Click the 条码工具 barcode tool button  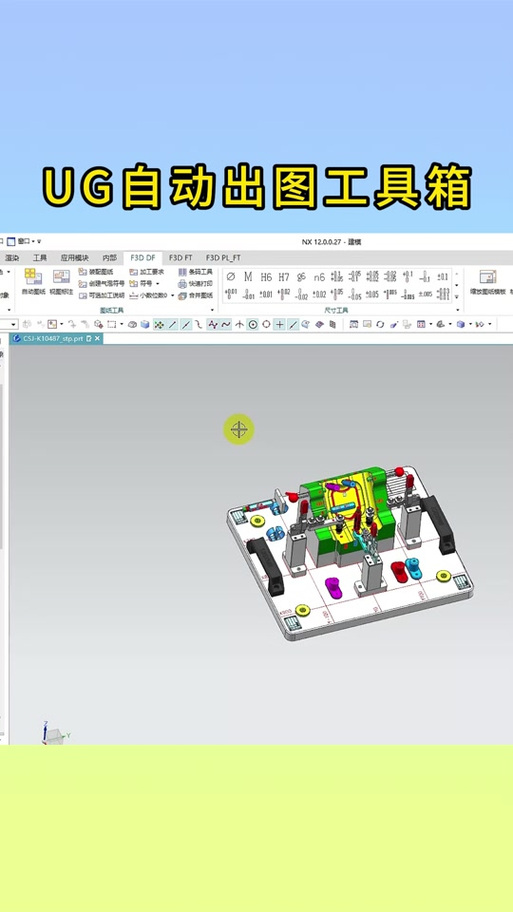click(x=195, y=272)
